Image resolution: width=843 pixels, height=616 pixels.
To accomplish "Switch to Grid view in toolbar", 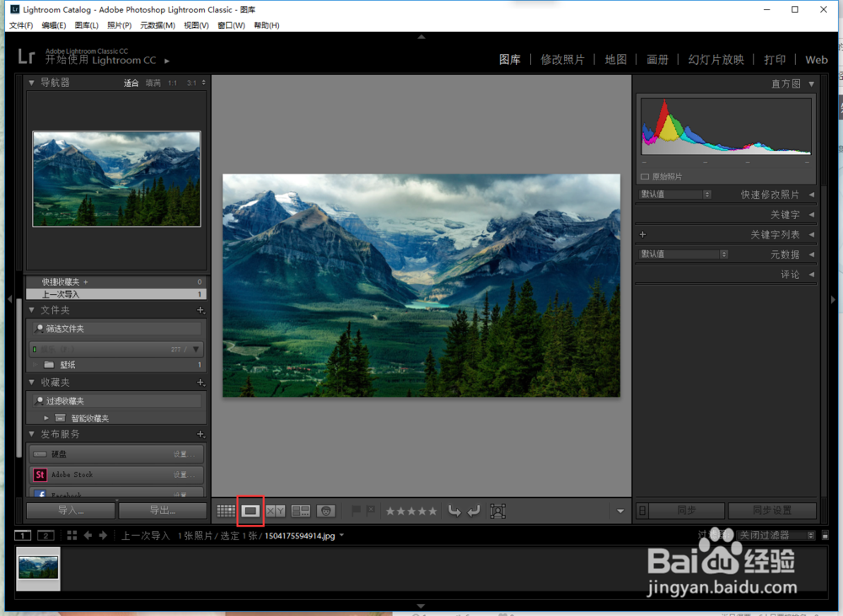I will pos(226,511).
